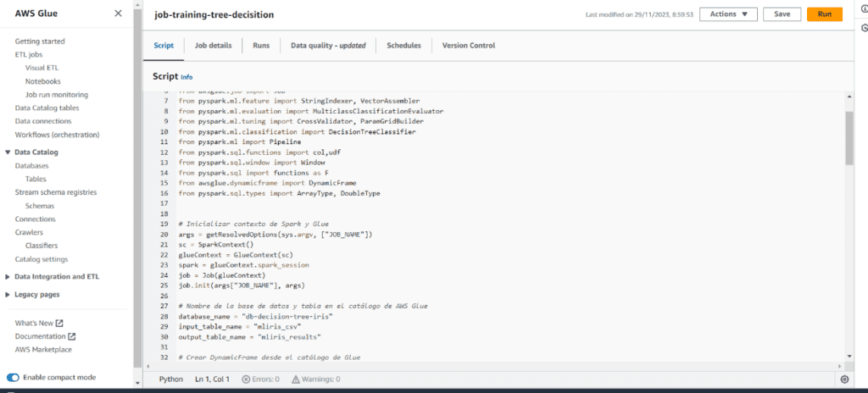
Task: Collapse the Data Catalog section
Action: coord(8,152)
